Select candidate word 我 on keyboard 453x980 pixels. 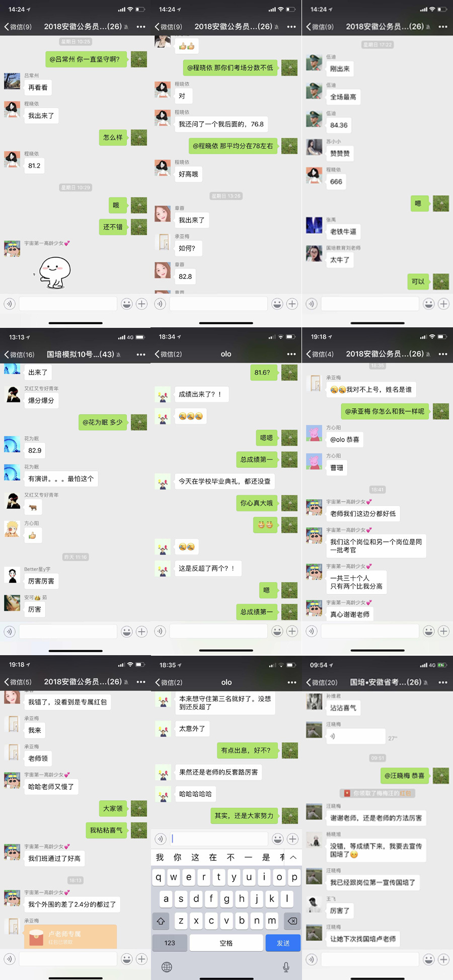click(160, 857)
